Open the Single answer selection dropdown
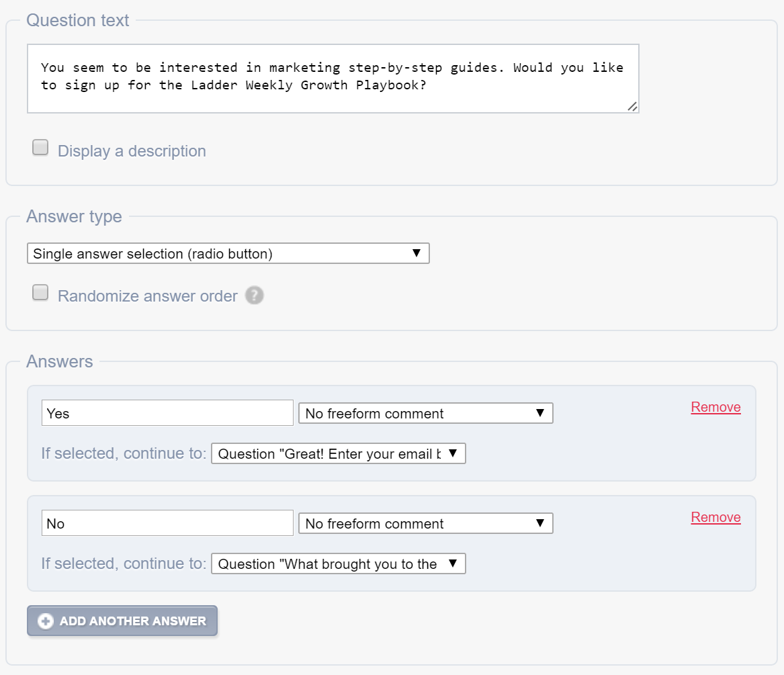 228,254
